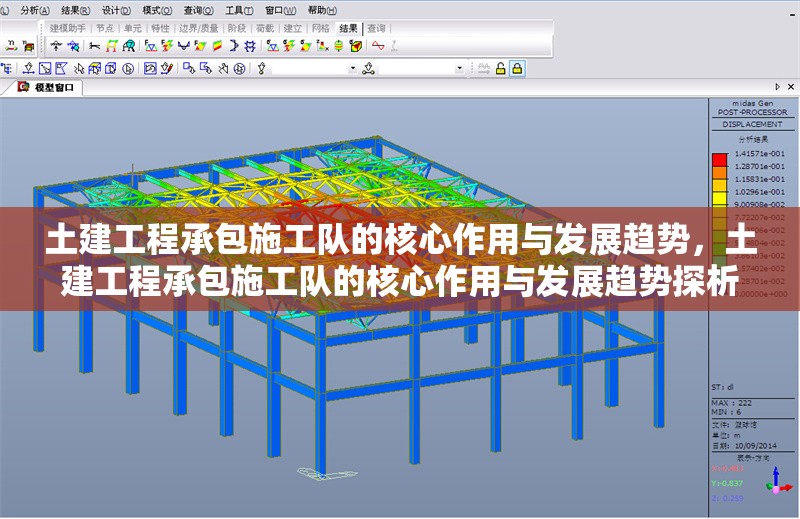Click the green vertical spring-shaped icon
This screenshot has width=800, height=519.
(339, 46)
